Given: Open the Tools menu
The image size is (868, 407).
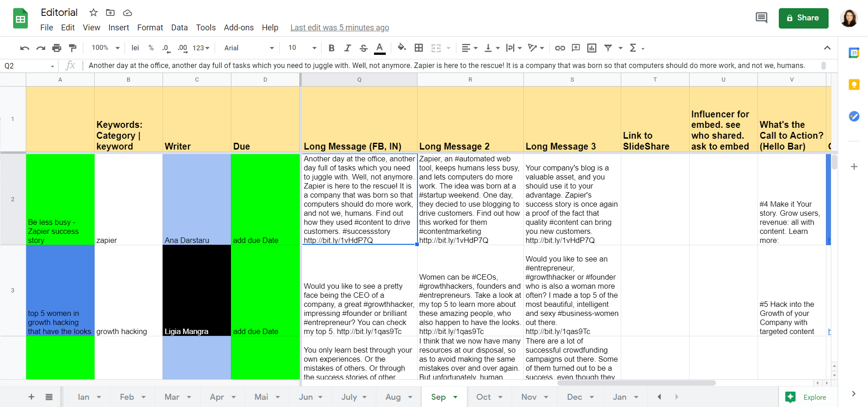Looking at the screenshot, I should pos(206,28).
